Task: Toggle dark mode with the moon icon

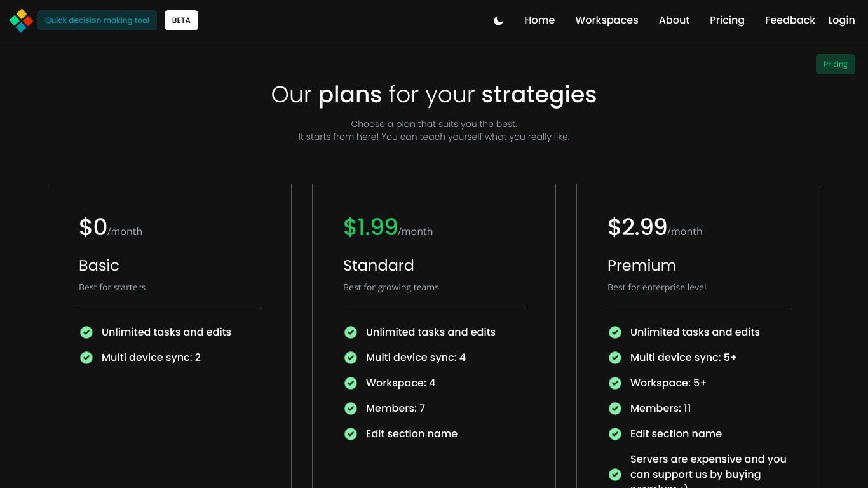Action: 498,20
